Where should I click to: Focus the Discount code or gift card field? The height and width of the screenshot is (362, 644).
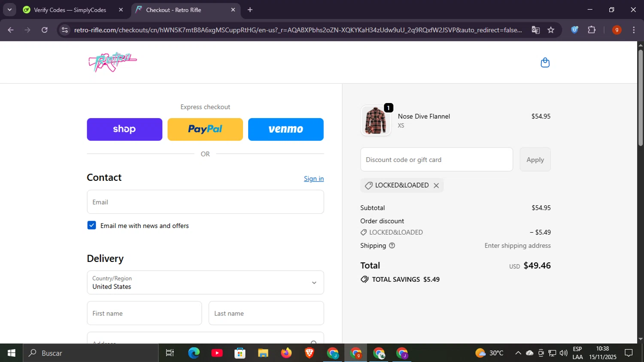[437, 159]
